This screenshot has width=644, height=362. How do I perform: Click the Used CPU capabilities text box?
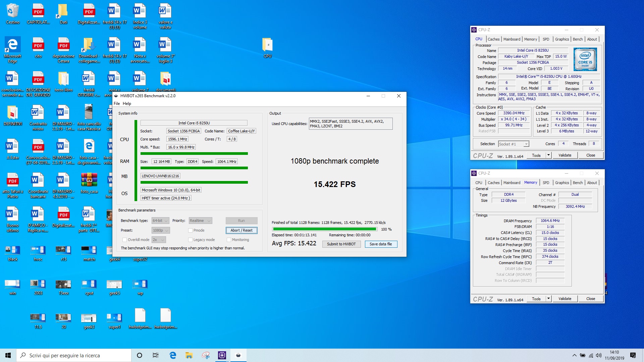coord(351,124)
